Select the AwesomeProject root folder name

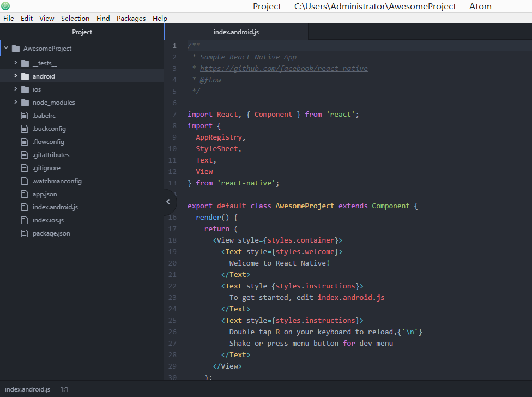click(47, 49)
